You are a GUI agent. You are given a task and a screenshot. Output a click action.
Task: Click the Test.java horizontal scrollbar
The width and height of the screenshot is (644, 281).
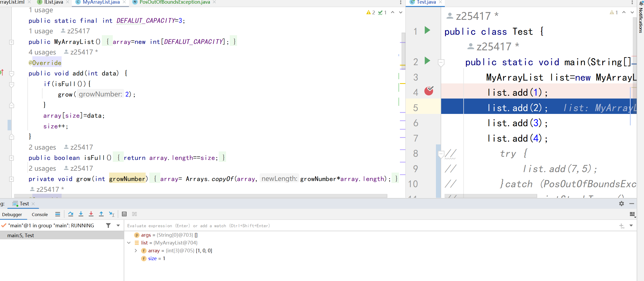coord(491,196)
